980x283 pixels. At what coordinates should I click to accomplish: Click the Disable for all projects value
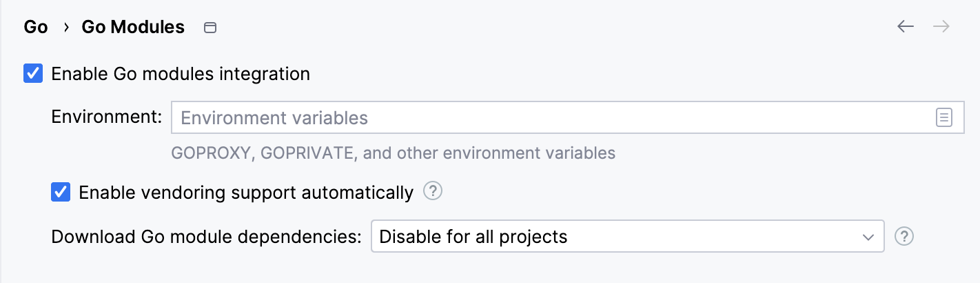click(x=473, y=237)
